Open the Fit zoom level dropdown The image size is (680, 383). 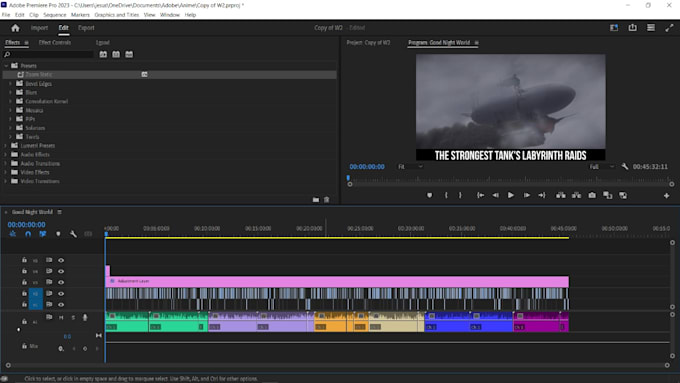coord(410,167)
